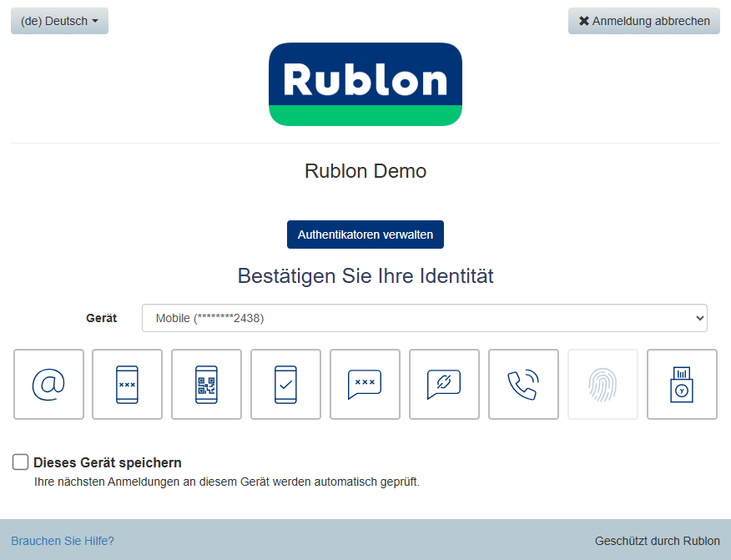Click the Rublon logo image
731x560 pixels.
tap(365, 84)
